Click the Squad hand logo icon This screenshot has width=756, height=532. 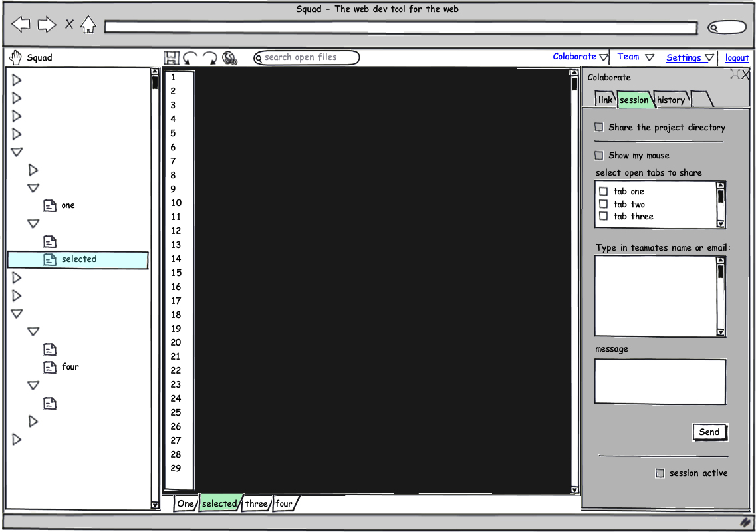pos(15,58)
